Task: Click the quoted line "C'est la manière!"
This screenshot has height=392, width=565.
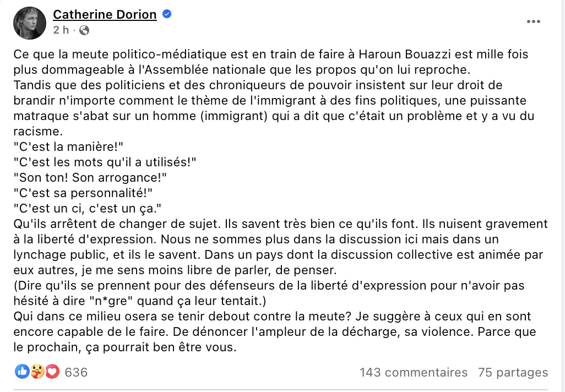Action: (x=68, y=146)
